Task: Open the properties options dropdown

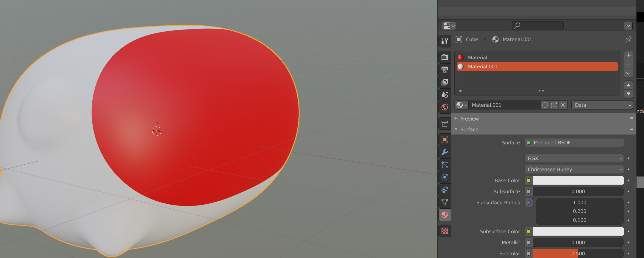Action: point(628,26)
